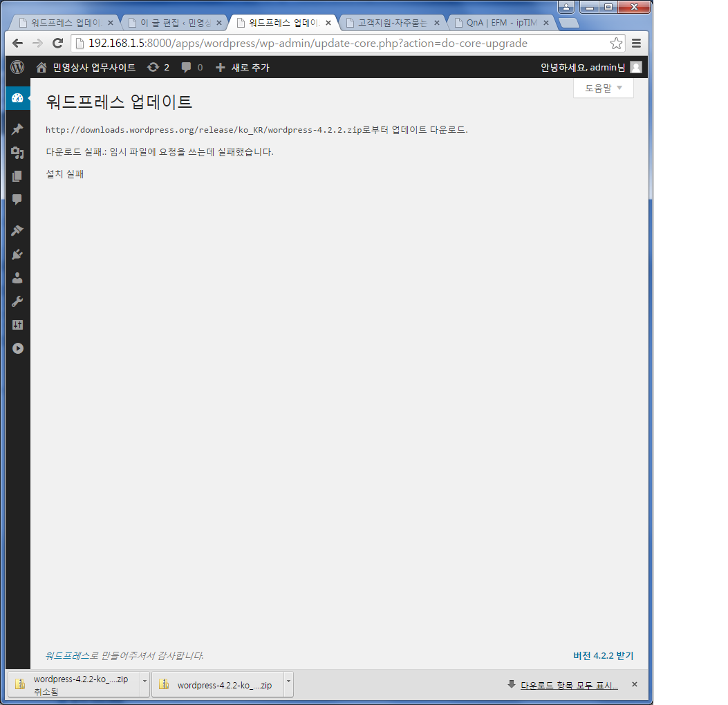
Task: Open the canceled wordpress-4.2.2-ko zip download
Action: (74, 684)
